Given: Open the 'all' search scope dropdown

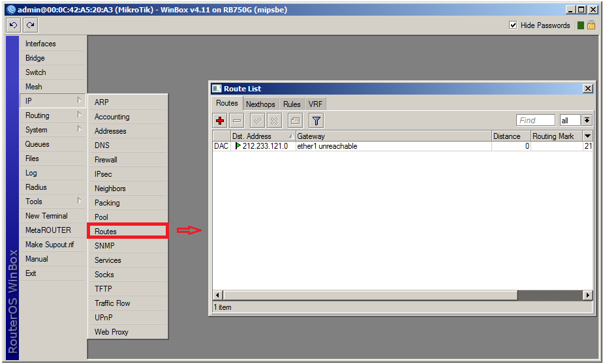Looking at the screenshot, I should [587, 121].
